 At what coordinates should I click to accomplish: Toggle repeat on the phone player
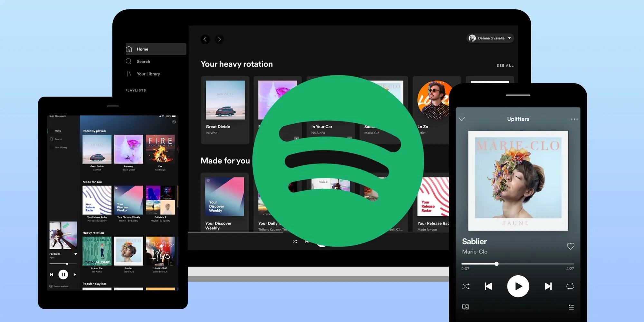point(570,286)
